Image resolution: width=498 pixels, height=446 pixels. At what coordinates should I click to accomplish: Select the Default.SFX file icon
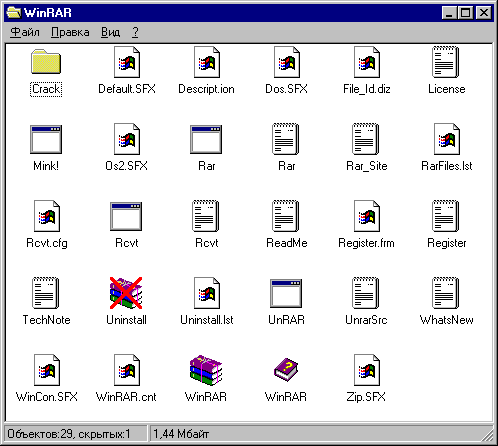click(127, 62)
